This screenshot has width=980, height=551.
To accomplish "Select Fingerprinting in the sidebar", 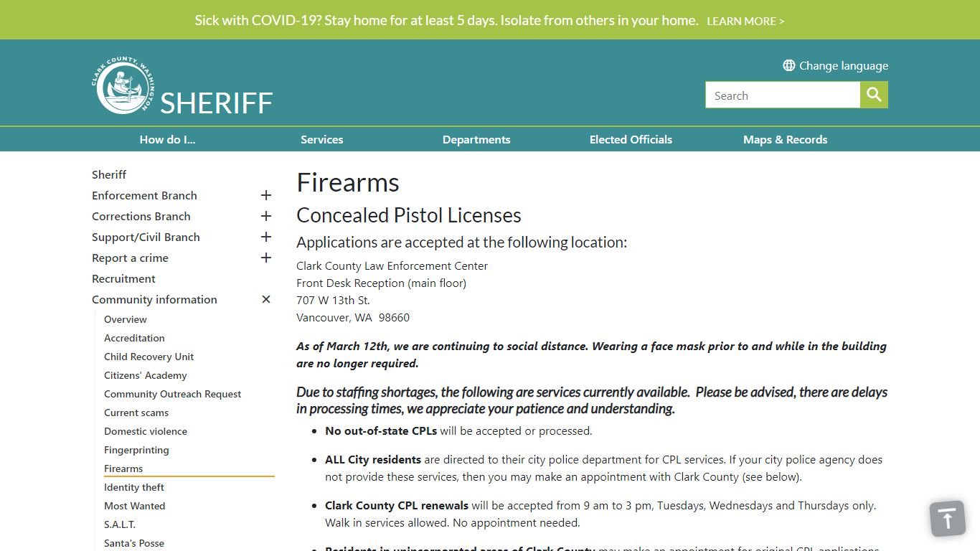I will (136, 450).
